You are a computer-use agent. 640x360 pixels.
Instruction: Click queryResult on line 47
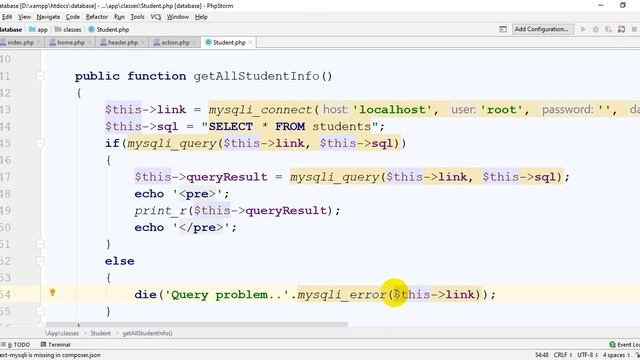(227, 177)
